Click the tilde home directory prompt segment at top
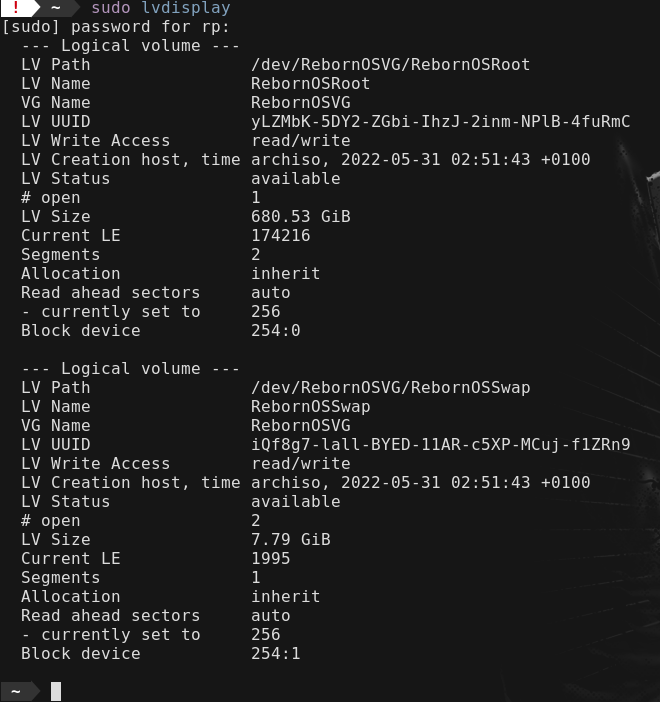 [56, 7]
